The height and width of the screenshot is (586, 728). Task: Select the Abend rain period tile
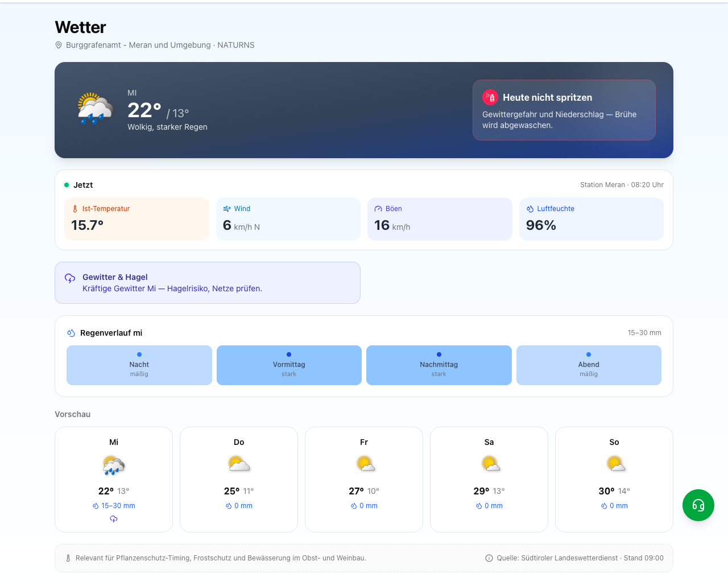click(x=589, y=365)
